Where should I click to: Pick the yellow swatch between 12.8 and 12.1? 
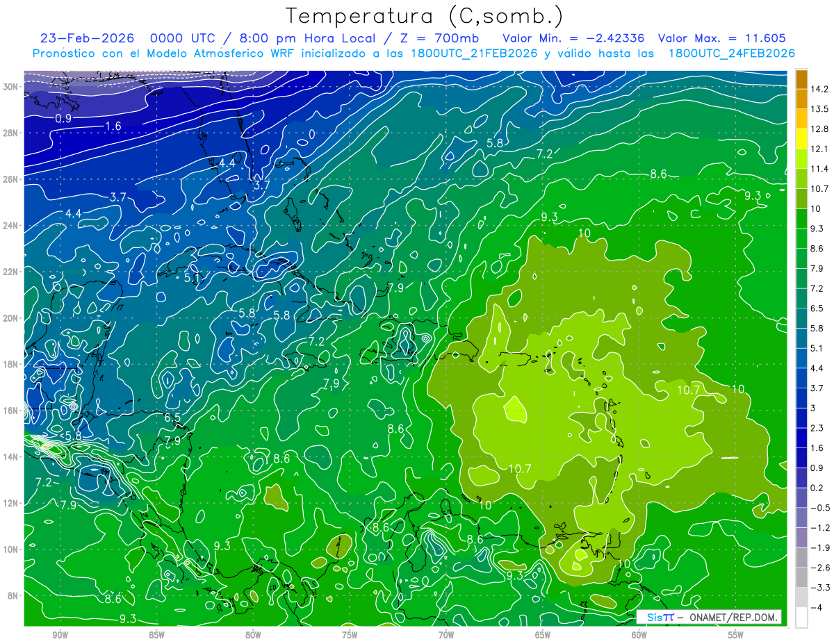(x=801, y=138)
